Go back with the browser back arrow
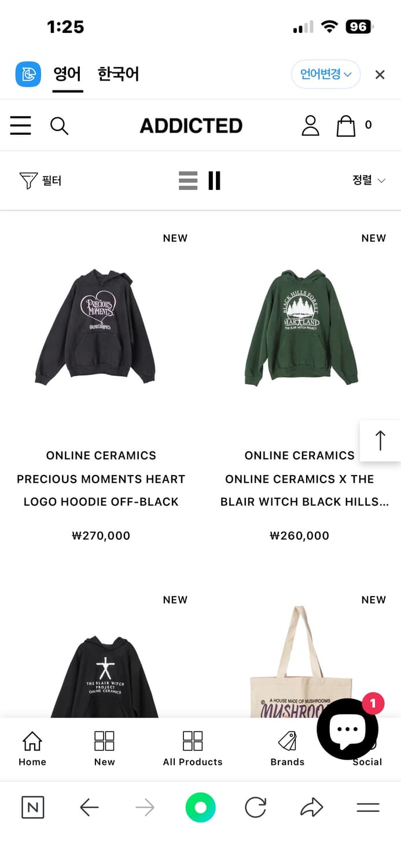Image resolution: width=401 pixels, height=868 pixels. [x=89, y=807]
